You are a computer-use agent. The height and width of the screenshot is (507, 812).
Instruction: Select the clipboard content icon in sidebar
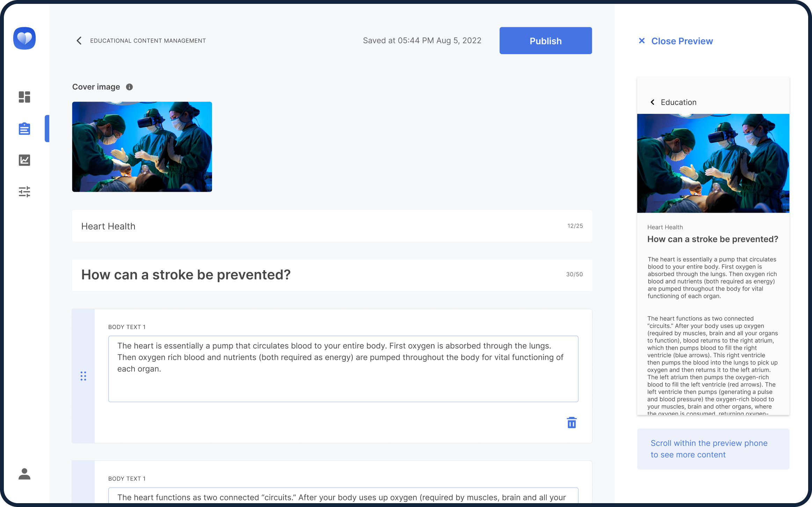coord(24,128)
